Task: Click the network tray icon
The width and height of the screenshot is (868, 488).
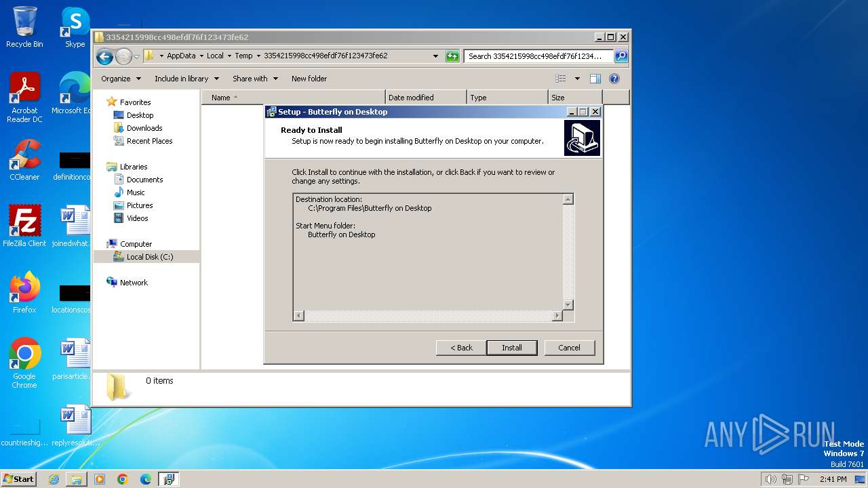Action: pos(787,479)
